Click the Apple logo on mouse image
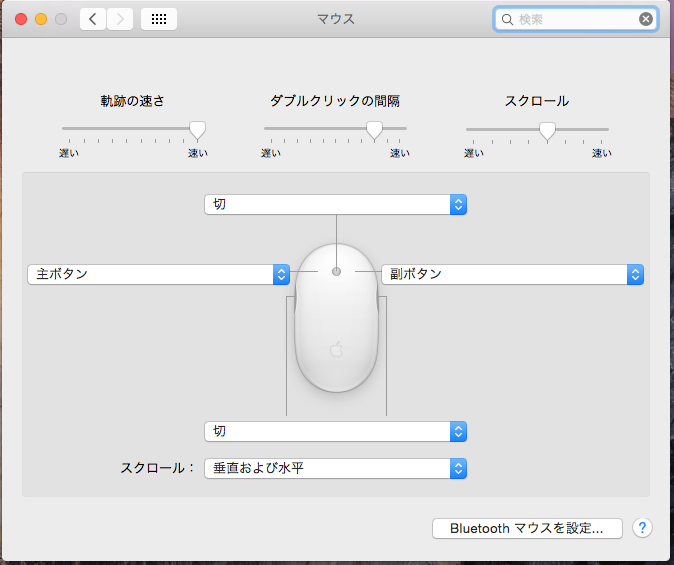 click(x=337, y=349)
